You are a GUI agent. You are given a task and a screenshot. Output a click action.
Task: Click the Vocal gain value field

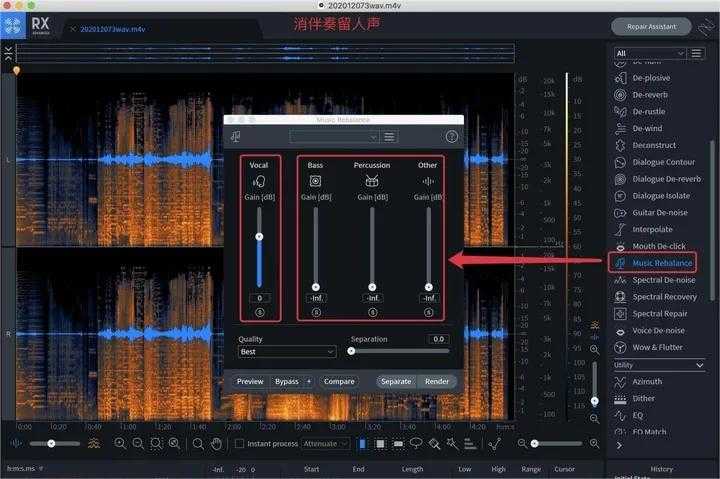pyautogui.click(x=259, y=299)
